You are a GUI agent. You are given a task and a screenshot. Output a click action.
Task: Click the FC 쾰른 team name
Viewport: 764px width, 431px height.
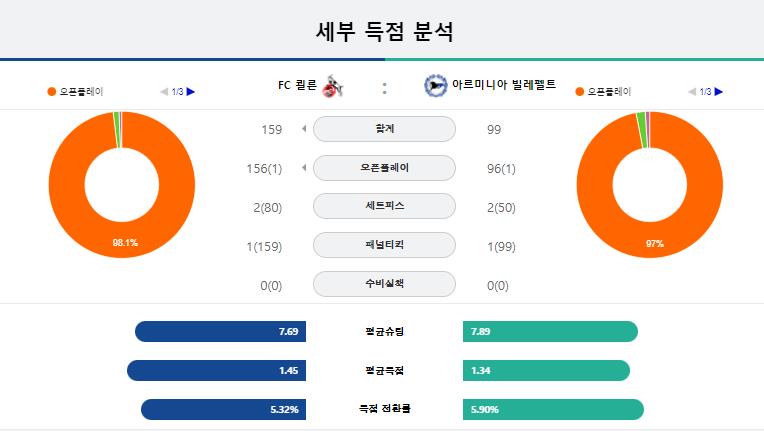(297, 85)
